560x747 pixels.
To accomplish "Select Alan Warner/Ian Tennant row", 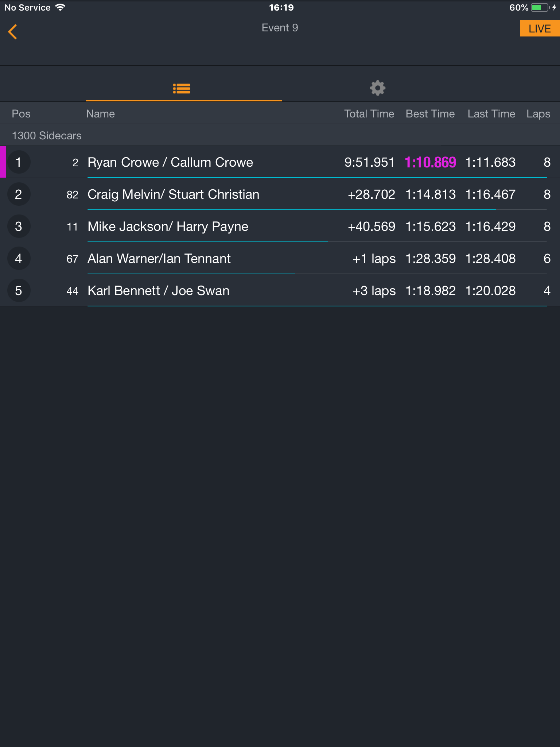I will 280,258.
